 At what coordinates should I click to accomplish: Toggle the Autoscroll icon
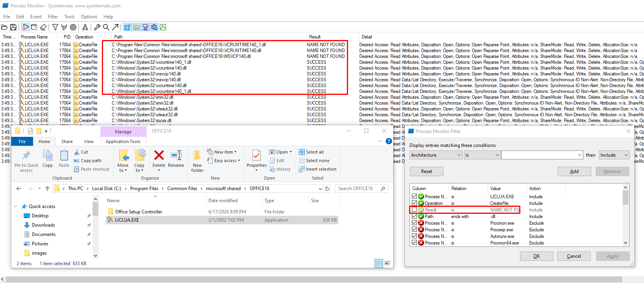(34, 27)
